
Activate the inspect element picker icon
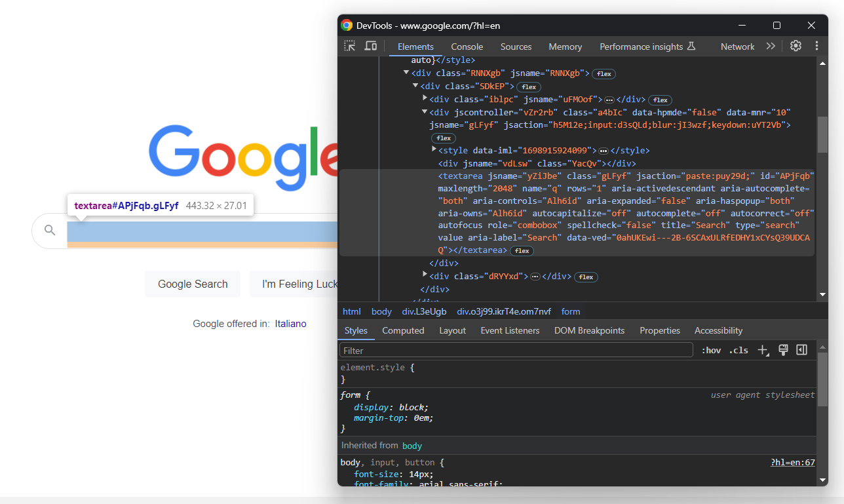point(350,46)
